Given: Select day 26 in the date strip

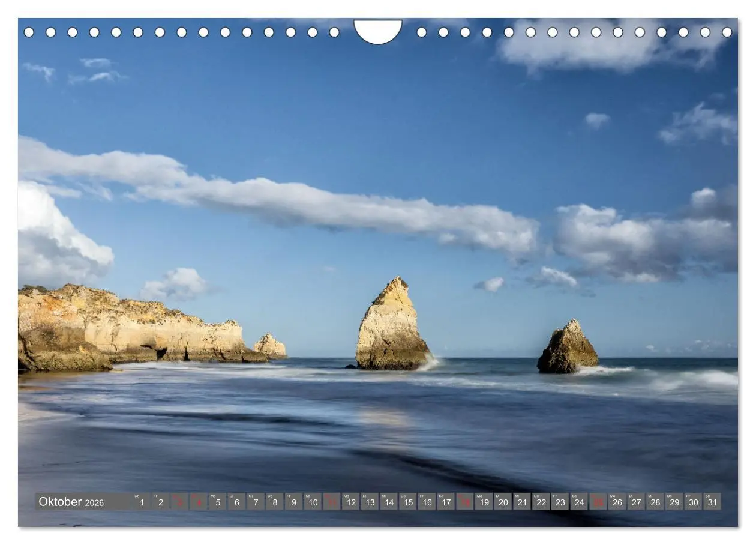Looking at the screenshot, I should click(x=617, y=502).
